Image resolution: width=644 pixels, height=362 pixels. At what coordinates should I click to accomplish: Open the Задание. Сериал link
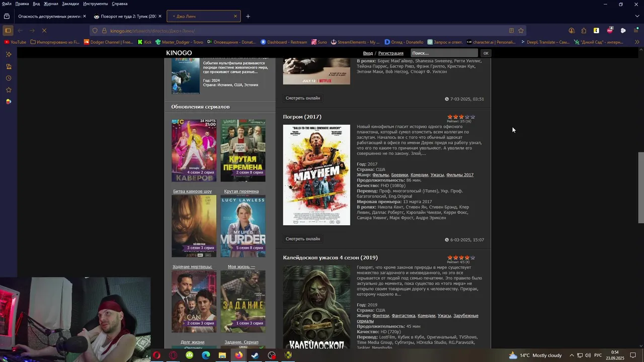click(x=242, y=342)
